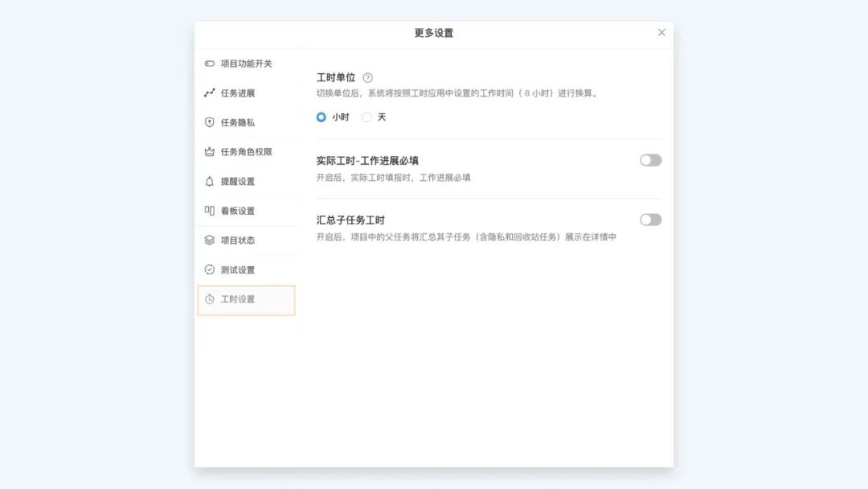868x489 pixels.
Task: Switch to the 提醒设置 tab
Action: [238, 181]
